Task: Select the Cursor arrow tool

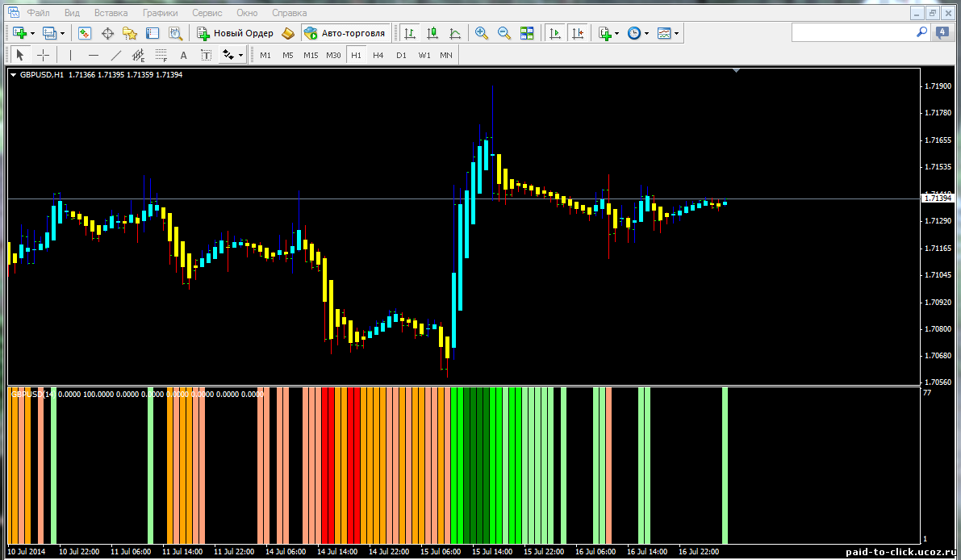Action: (x=19, y=55)
